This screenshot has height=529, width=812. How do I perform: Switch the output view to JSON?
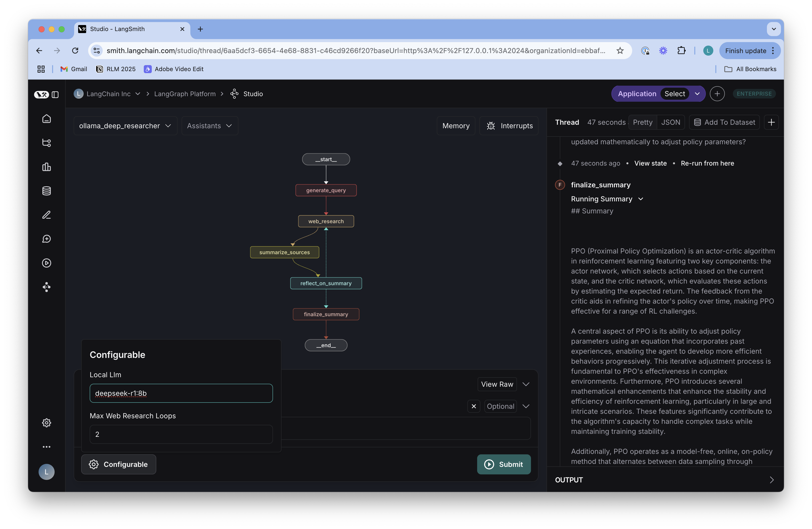pos(671,122)
